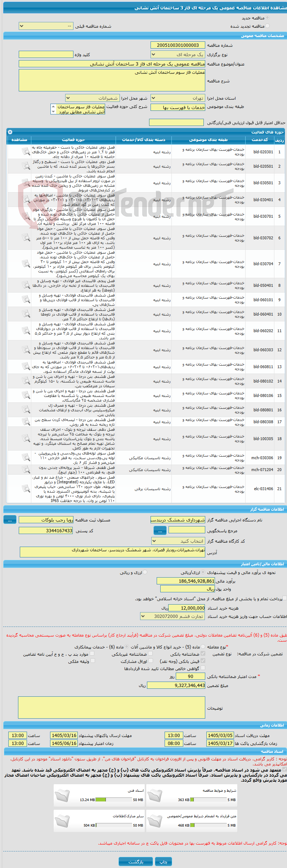This screenshot has height=868, width=287.
Task: Open view icon for row bld-020501
Action: [x=26, y=166]
